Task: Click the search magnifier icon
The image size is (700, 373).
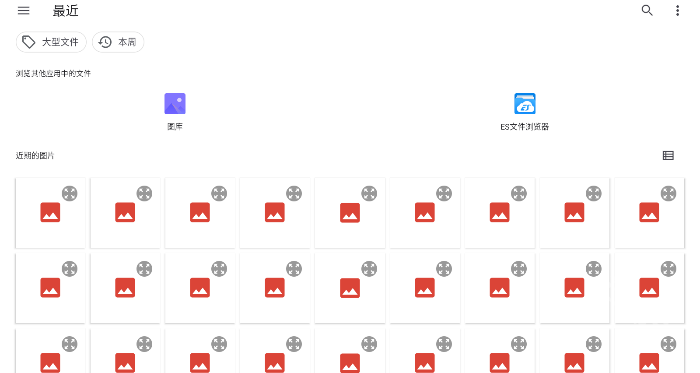Action: 647,10
